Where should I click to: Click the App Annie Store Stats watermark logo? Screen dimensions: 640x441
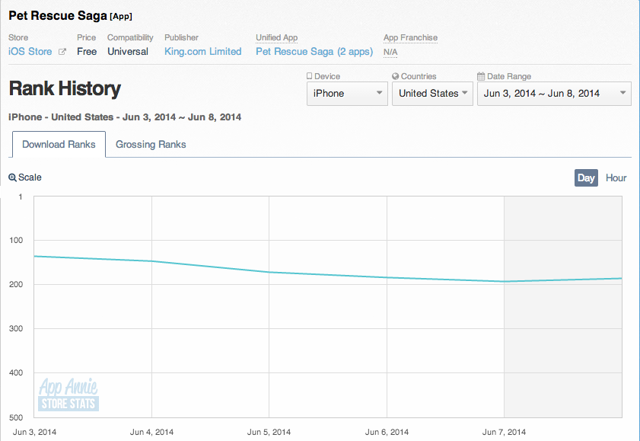pyautogui.click(x=68, y=394)
